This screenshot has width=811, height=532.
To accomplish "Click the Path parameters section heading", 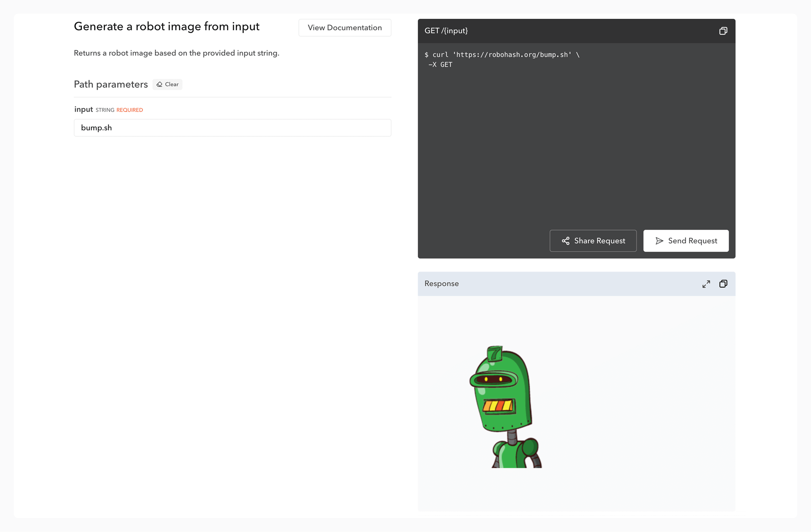I will click(x=111, y=84).
